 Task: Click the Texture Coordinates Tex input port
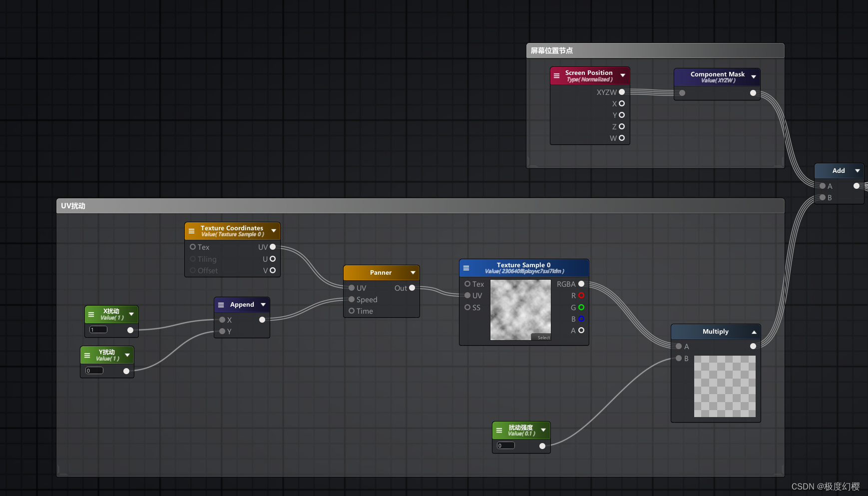click(193, 247)
